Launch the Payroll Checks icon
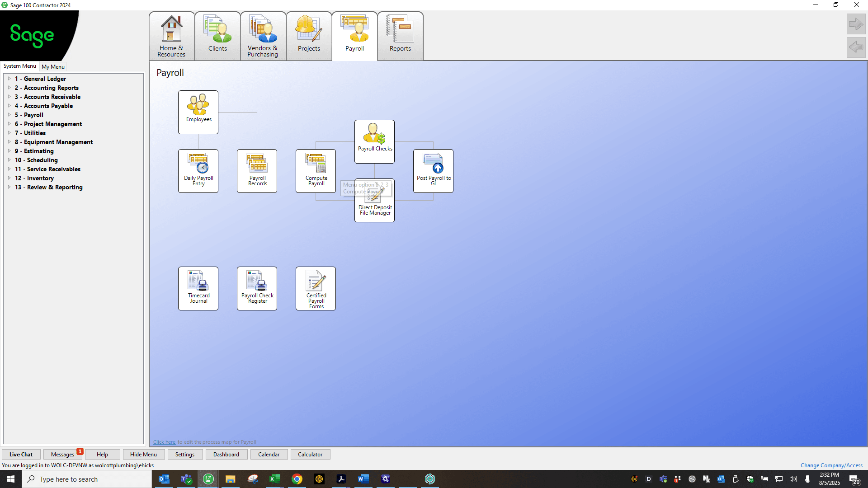Viewport: 868px width, 488px height. (x=374, y=141)
